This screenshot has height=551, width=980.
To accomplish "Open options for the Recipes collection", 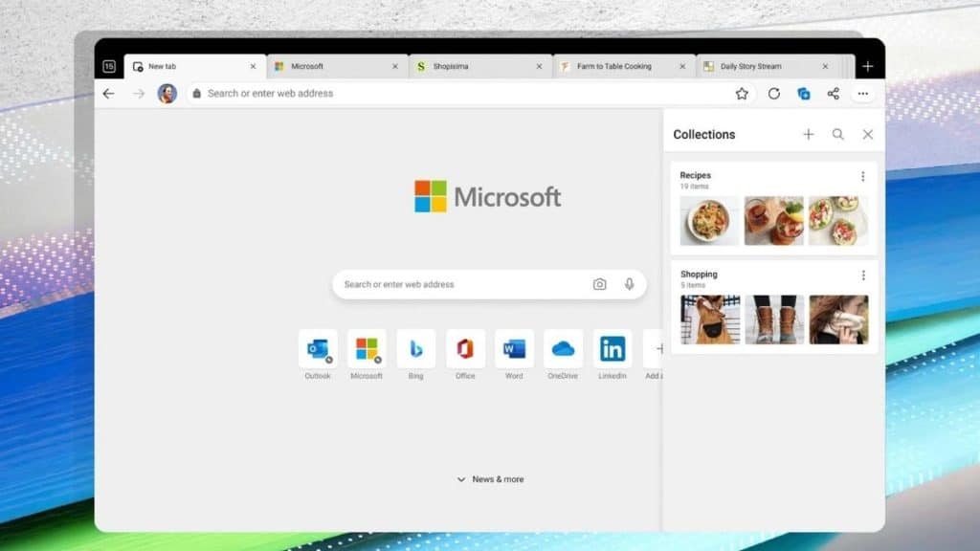I will (864, 175).
